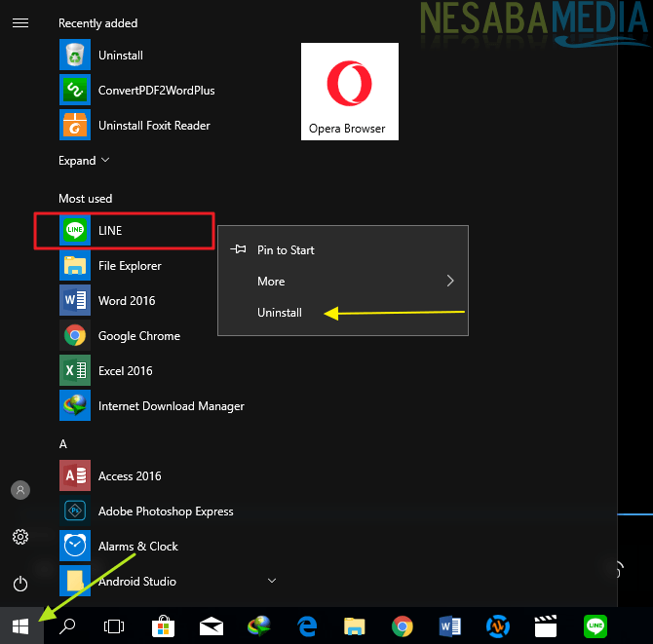This screenshot has width=653, height=644.
Task: Open the Android Studio folder icon
Action: click(75, 581)
